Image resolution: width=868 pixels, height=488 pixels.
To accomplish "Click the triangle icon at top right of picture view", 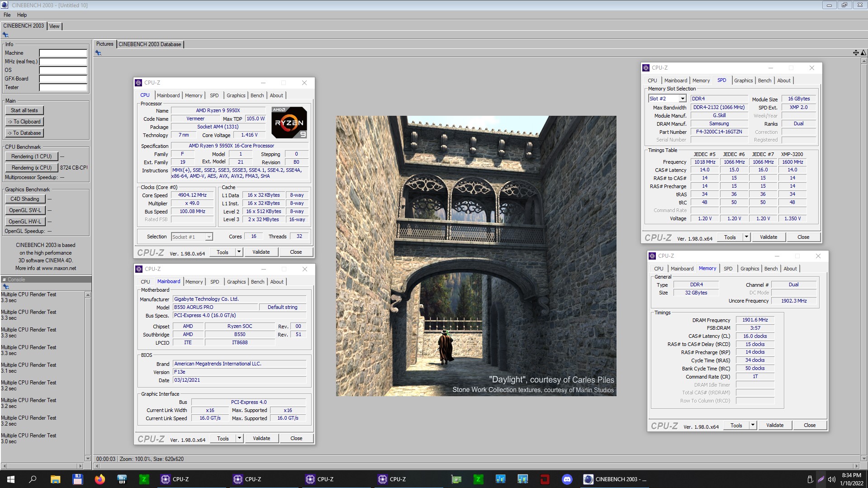I will tap(863, 53).
